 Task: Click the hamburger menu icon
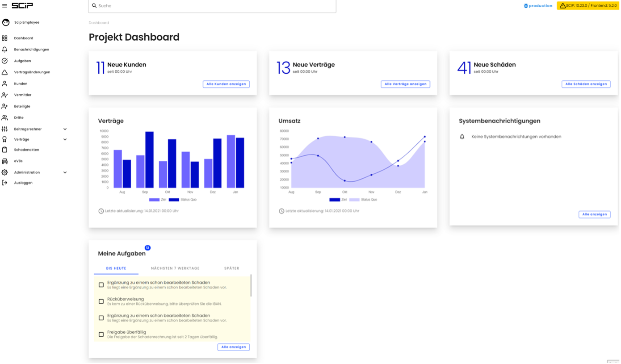(5, 6)
